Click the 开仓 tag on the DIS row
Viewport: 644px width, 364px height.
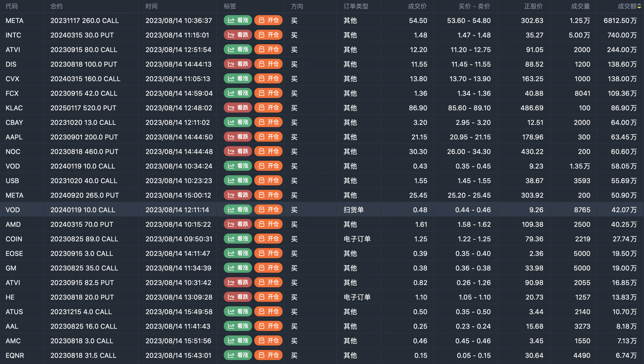268,64
